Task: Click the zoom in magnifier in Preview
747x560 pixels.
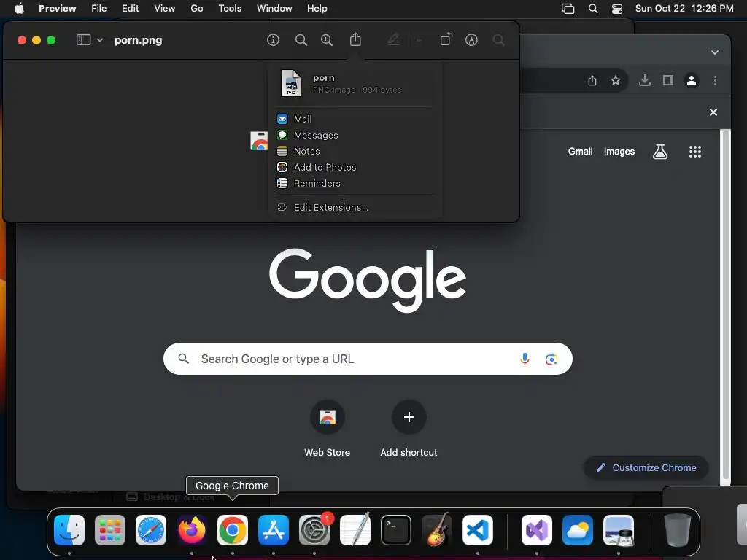Action: tap(327, 40)
